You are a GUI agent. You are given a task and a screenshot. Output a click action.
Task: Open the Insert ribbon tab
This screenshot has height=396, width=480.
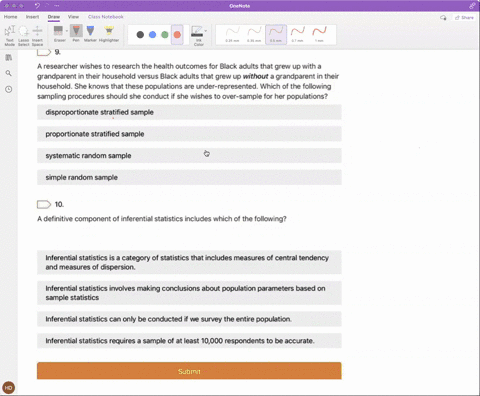(x=32, y=17)
